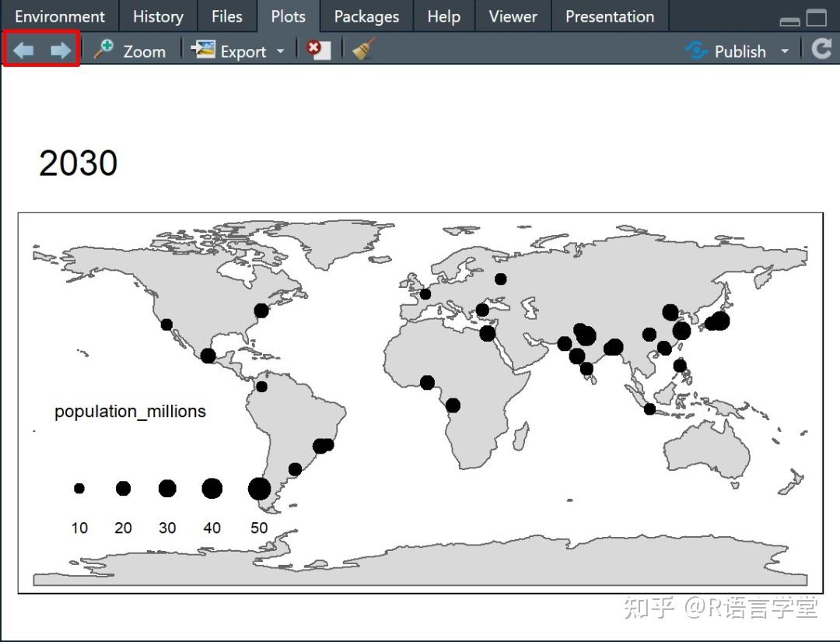This screenshot has height=642, width=840.
Task: Open the Export dropdown menu
Action: tap(280, 51)
